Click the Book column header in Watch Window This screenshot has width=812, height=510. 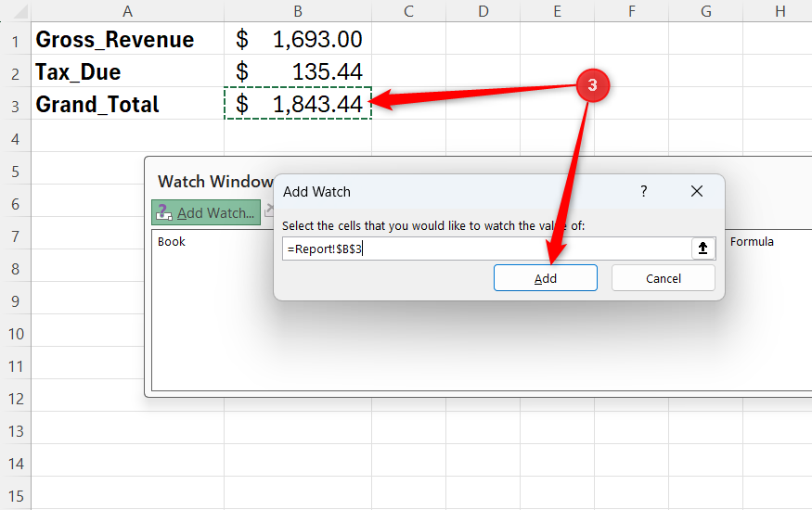click(172, 241)
